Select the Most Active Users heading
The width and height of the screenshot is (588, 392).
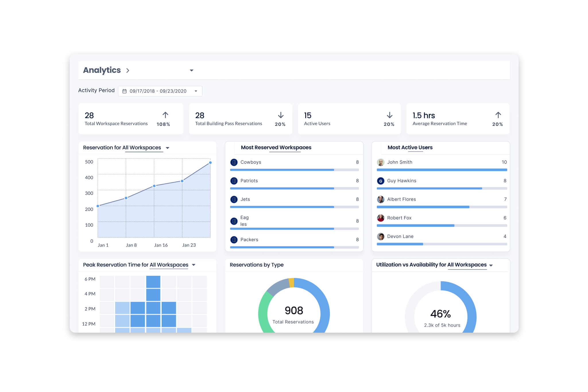[x=410, y=147]
